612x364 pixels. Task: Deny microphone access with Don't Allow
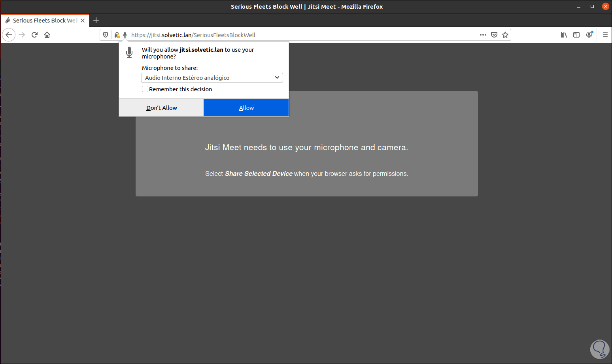[x=161, y=108]
